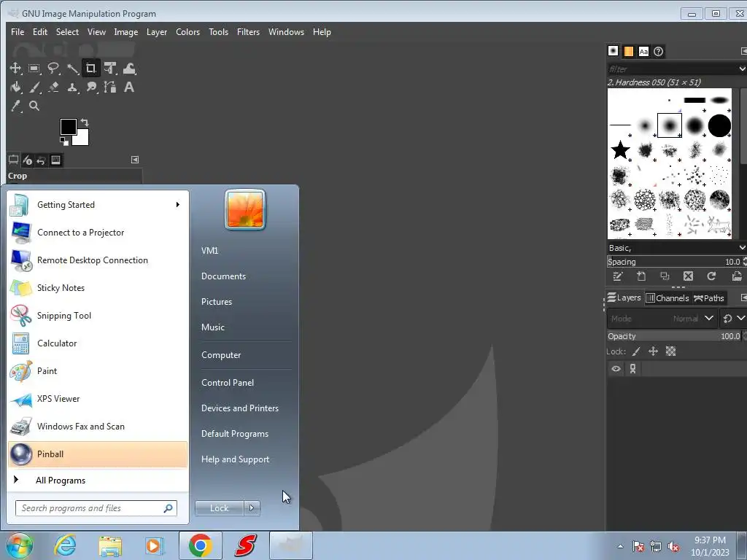Open the Brushes tab in the top dock

(613, 51)
